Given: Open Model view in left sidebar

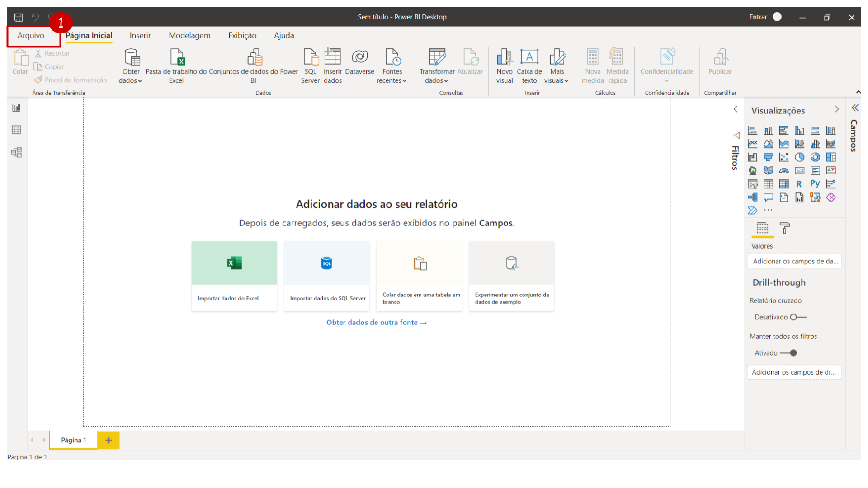Looking at the screenshot, I should (17, 152).
